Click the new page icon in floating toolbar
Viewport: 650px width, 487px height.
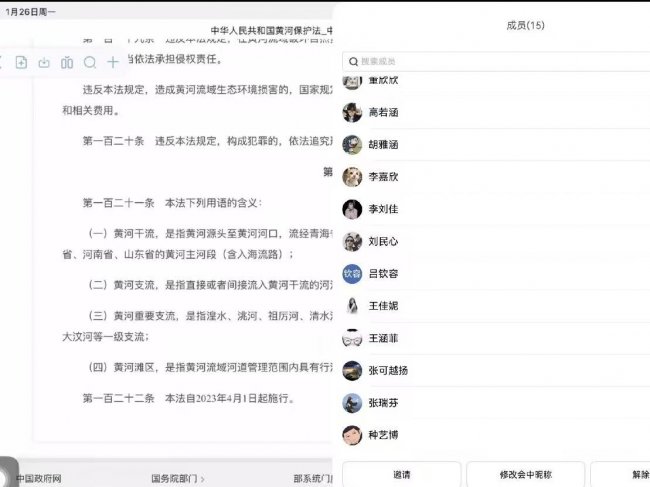pos(21,62)
